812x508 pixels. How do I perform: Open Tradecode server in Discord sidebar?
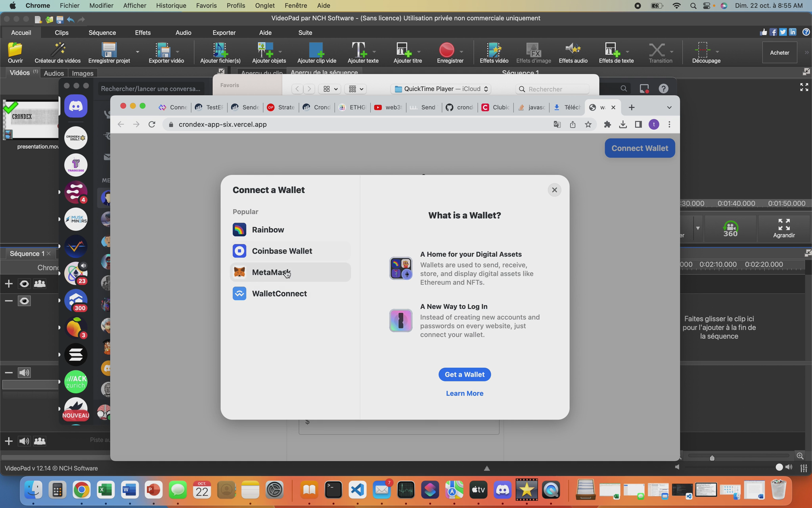[x=76, y=165]
